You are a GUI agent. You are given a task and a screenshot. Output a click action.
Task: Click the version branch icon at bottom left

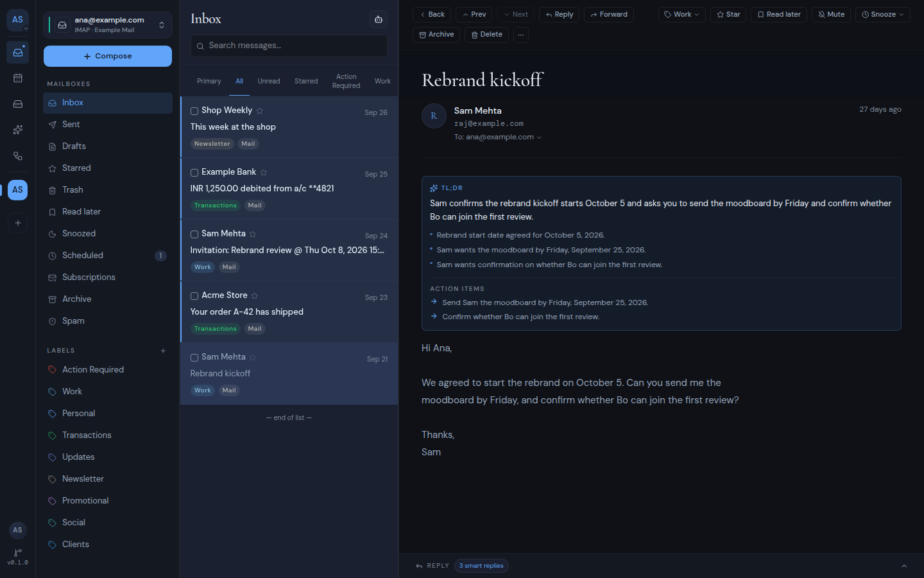18,552
